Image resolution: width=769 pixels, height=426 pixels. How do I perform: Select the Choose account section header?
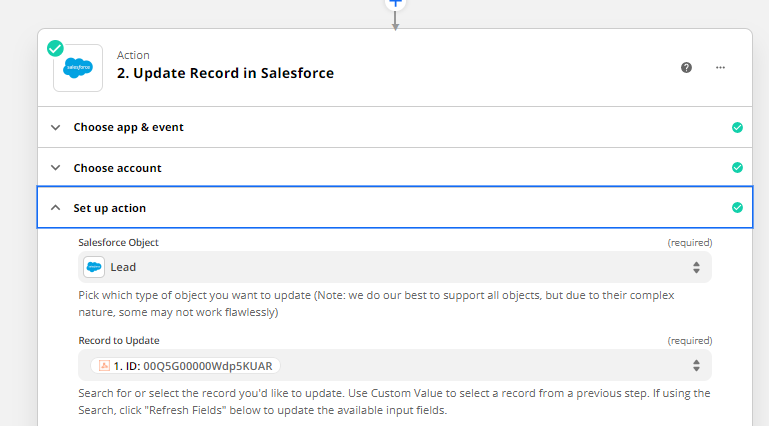(x=395, y=168)
